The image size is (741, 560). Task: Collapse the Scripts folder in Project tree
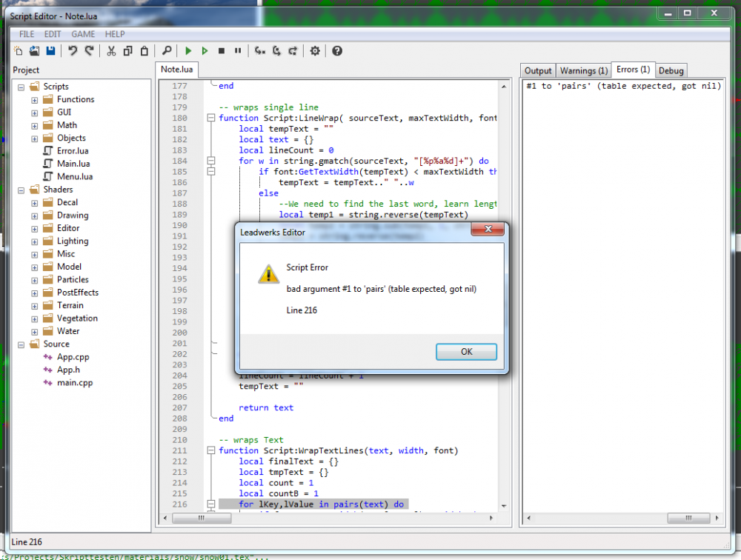(21, 87)
